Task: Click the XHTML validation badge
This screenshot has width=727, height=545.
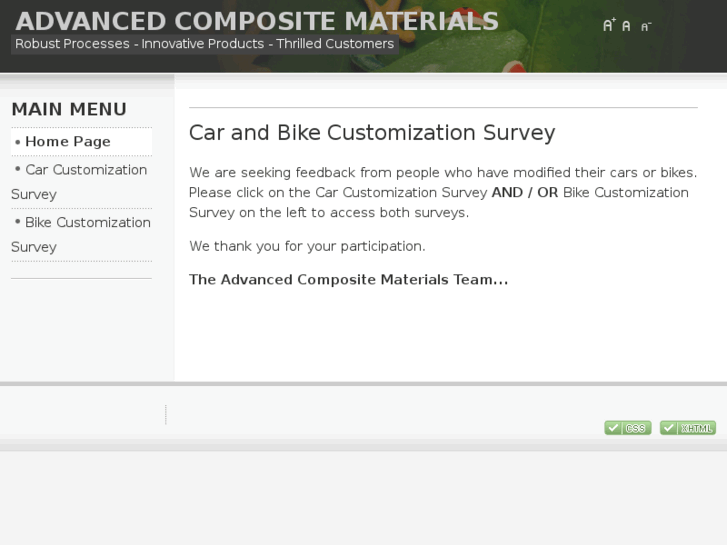Action: pyautogui.click(x=688, y=428)
